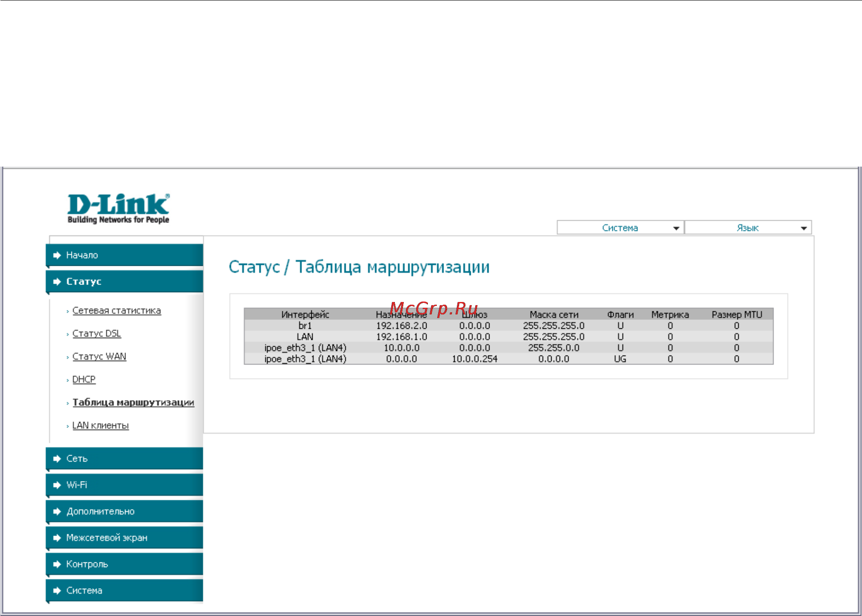Expand the Дополнительно menu section
This screenshot has width=862, height=616.
pyautogui.click(x=125, y=511)
